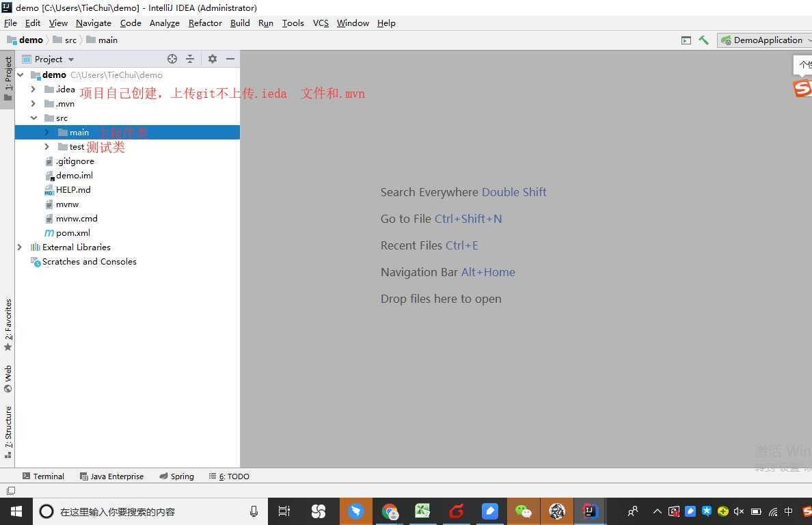This screenshot has width=812, height=525.
Task: Click the Windows Start button
Action: tap(16, 511)
